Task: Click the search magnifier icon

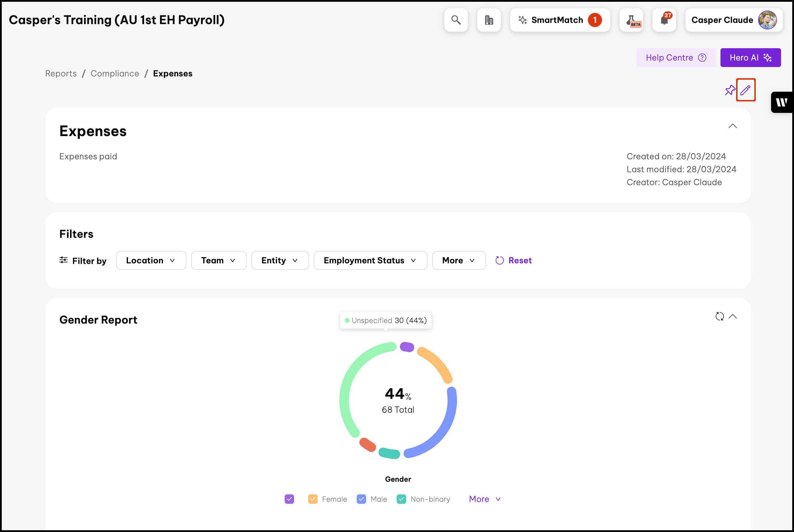Action: click(x=456, y=20)
